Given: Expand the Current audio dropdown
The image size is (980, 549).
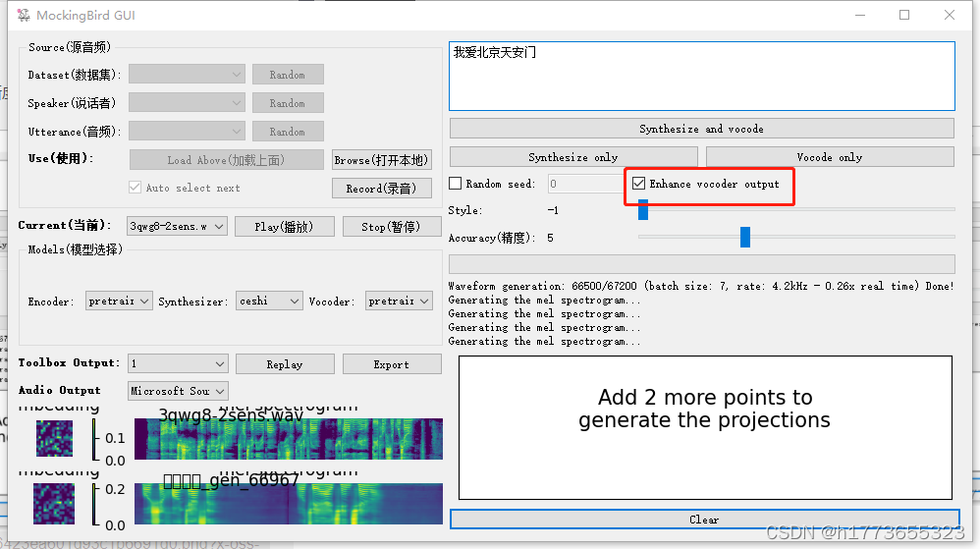Looking at the screenshot, I should (177, 226).
